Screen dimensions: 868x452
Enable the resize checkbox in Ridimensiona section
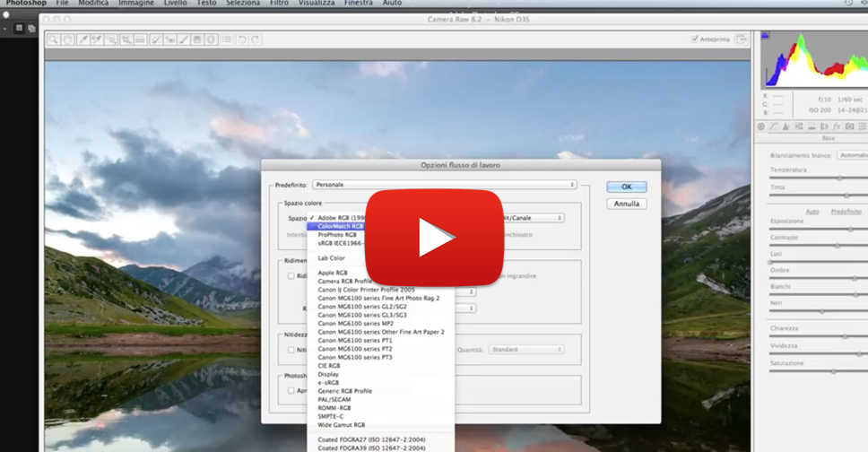coord(291,276)
